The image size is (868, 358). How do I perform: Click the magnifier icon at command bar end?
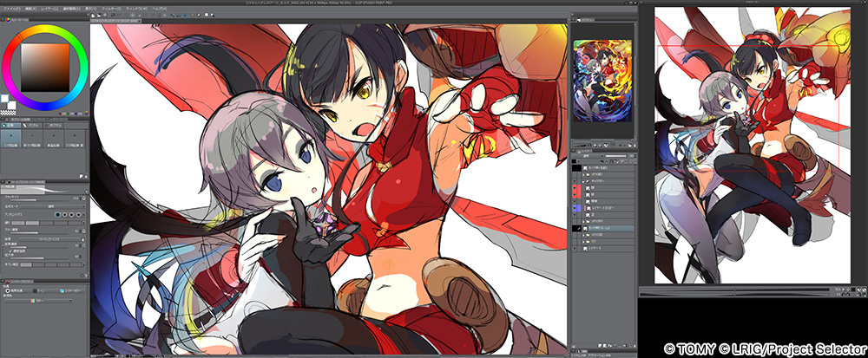[x=212, y=15]
